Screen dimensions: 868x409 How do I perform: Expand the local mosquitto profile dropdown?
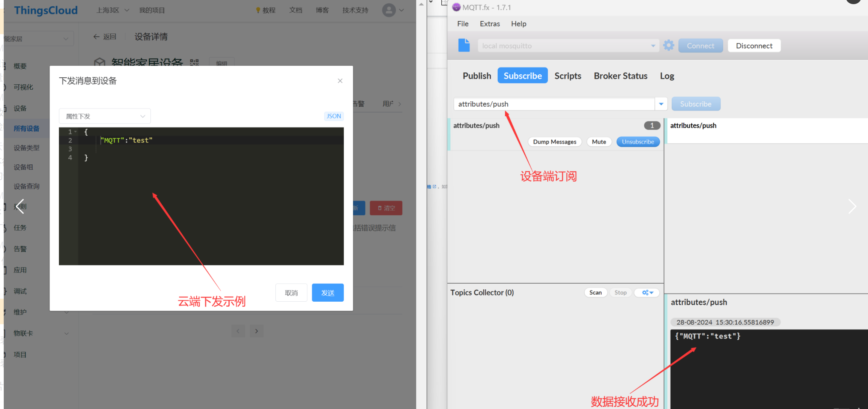coord(653,46)
